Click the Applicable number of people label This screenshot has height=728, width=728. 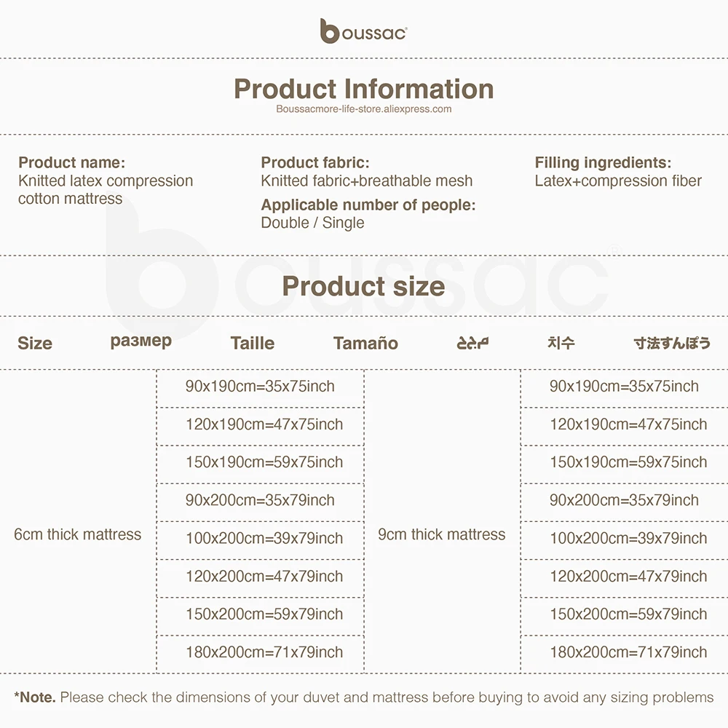pos(368,205)
